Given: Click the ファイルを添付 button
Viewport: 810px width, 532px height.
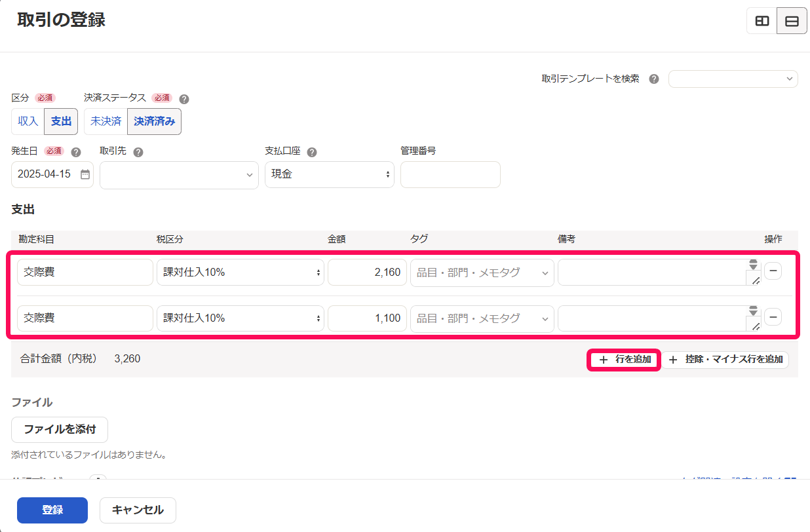Looking at the screenshot, I should pos(60,430).
